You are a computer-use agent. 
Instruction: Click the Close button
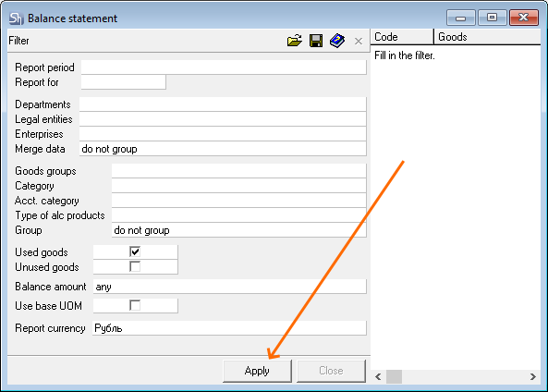(331, 371)
